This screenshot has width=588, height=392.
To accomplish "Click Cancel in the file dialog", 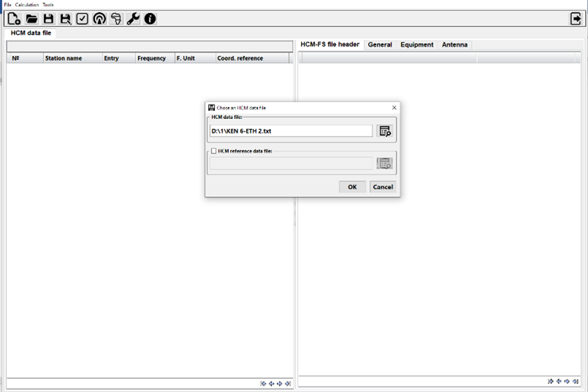I will point(383,187).
